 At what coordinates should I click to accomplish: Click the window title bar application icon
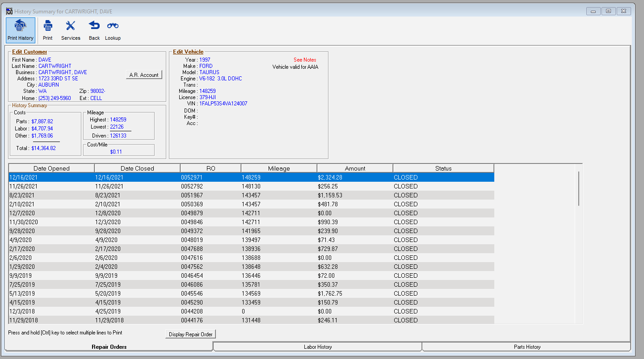[9, 11]
